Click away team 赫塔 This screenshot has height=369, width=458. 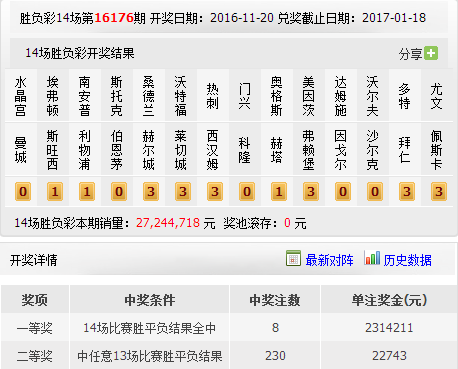[277, 150]
